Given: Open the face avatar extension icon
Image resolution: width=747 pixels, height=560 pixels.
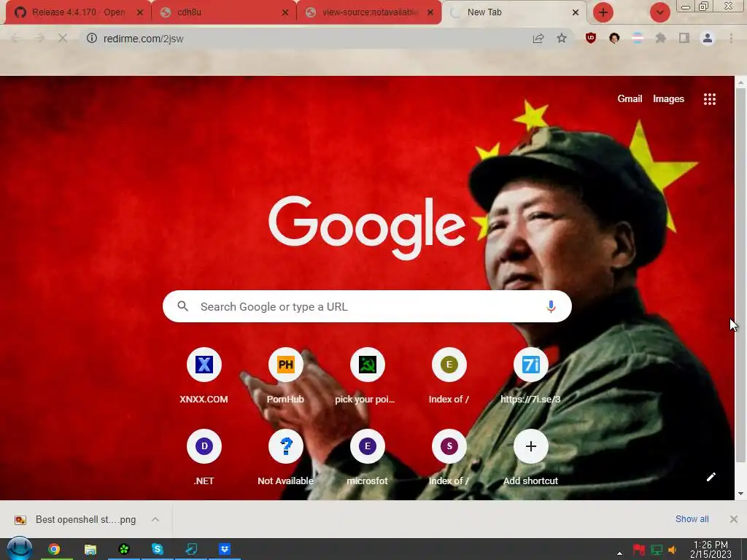Looking at the screenshot, I should tap(614, 38).
